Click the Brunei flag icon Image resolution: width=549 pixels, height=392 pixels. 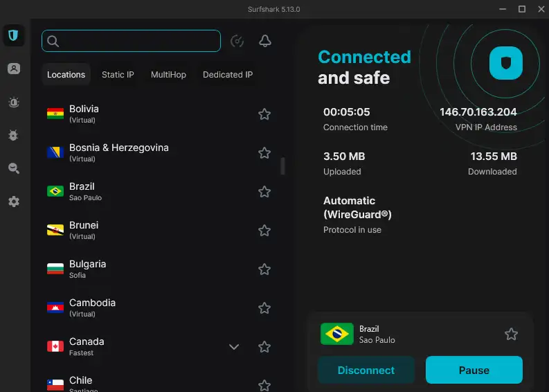click(x=55, y=230)
